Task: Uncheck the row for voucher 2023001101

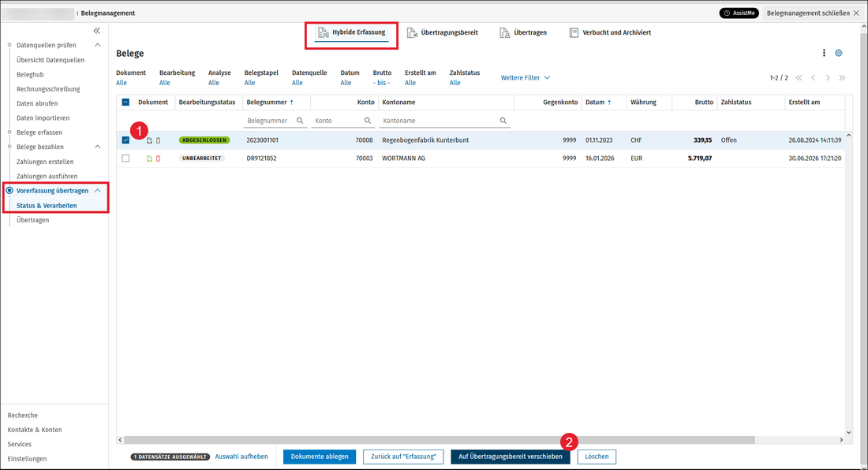Action: (x=125, y=140)
